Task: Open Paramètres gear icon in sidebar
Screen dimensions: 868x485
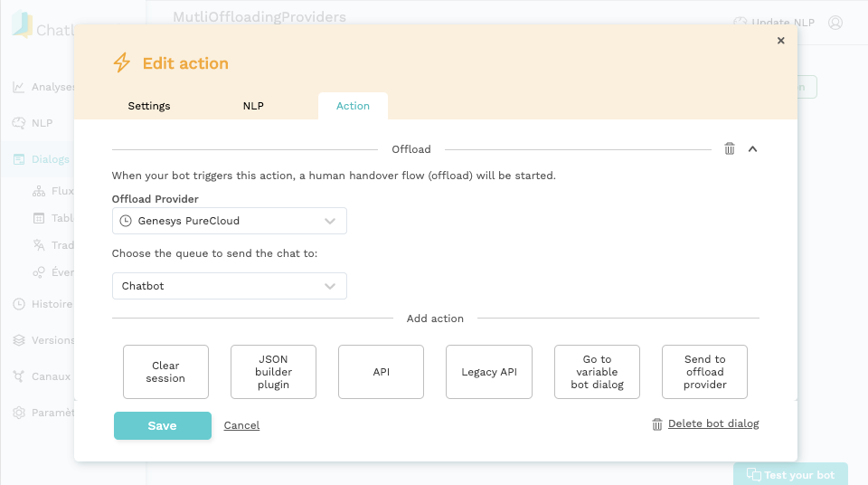Action: tap(19, 413)
